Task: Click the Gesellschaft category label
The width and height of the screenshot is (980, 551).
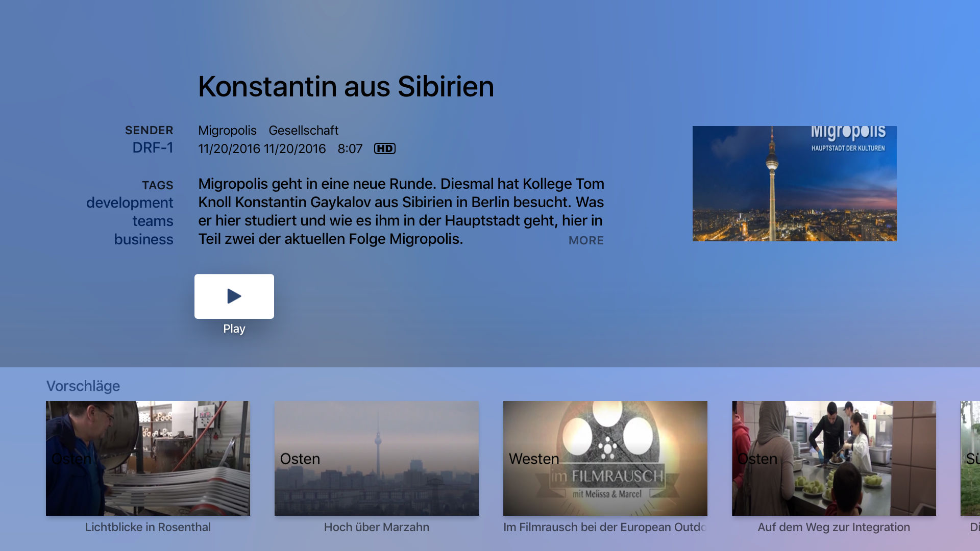Action: [303, 130]
